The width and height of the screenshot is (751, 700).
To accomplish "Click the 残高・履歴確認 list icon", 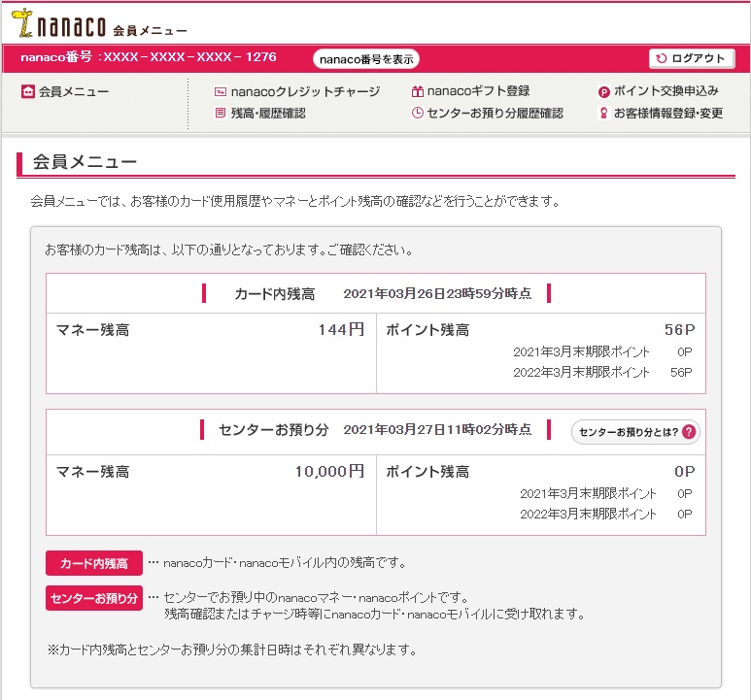I will [x=221, y=113].
